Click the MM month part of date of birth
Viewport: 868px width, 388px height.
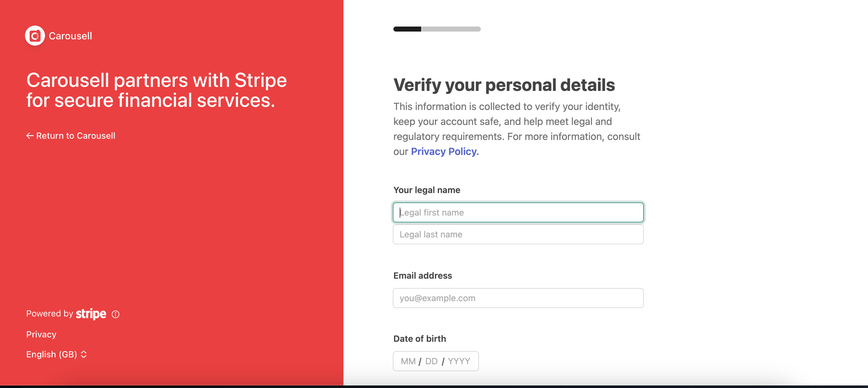click(408, 361)
